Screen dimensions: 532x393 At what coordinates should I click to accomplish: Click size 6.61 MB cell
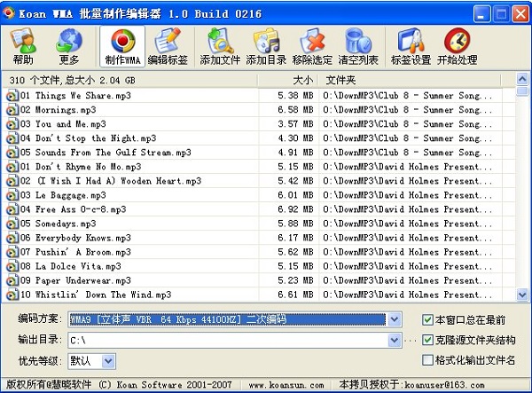point(295,295)
